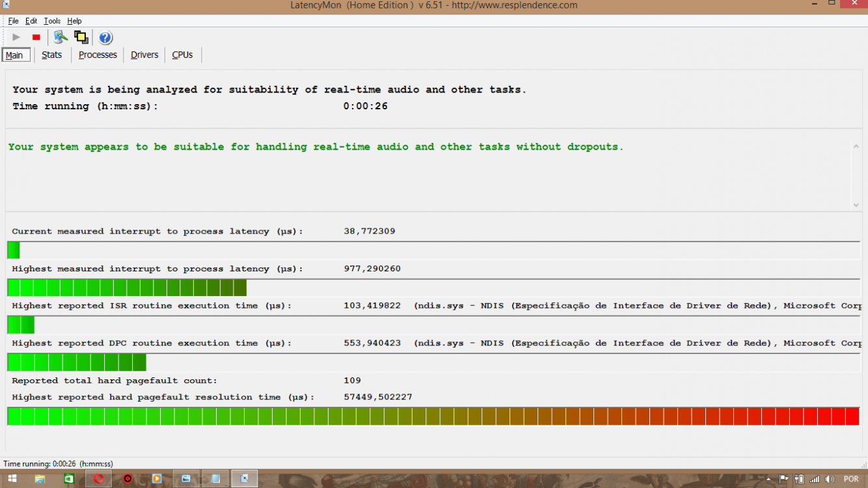The height and width of the screenshot is (488, 868).
Task: Switch to the Drivers tab
Action: pos(144,55)
